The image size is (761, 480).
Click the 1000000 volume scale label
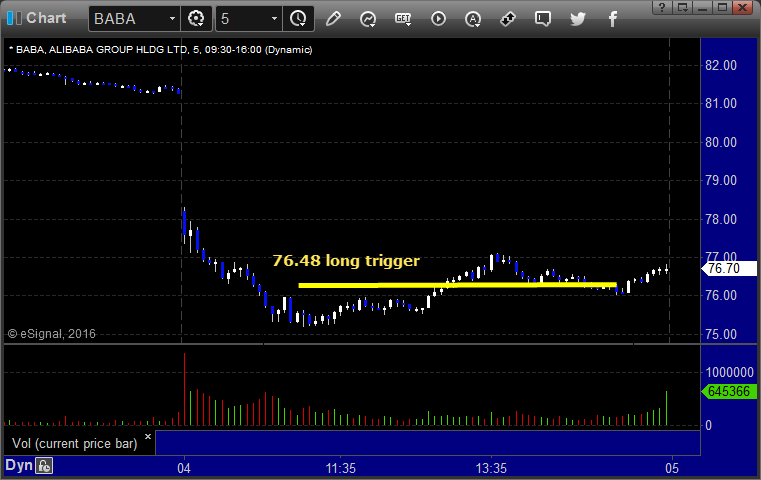pos(729,372)
